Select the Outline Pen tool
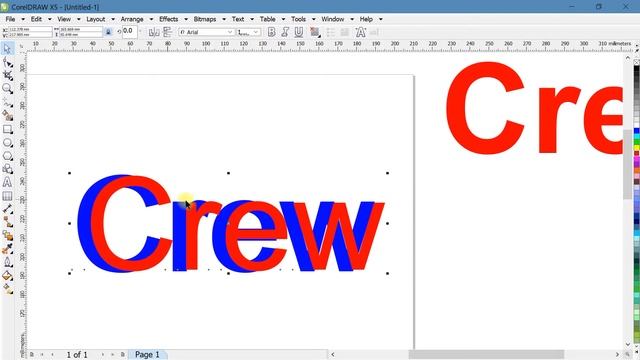The height and width of the screenshot is (360, 640). pos(7,262)
